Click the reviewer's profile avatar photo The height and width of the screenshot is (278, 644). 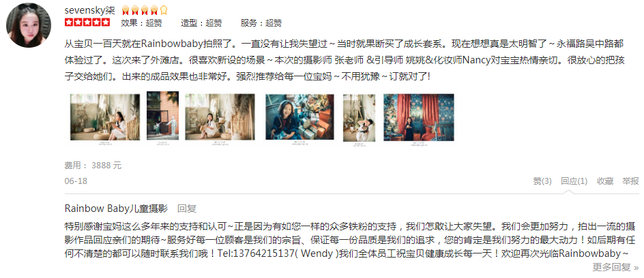point(29,25)
